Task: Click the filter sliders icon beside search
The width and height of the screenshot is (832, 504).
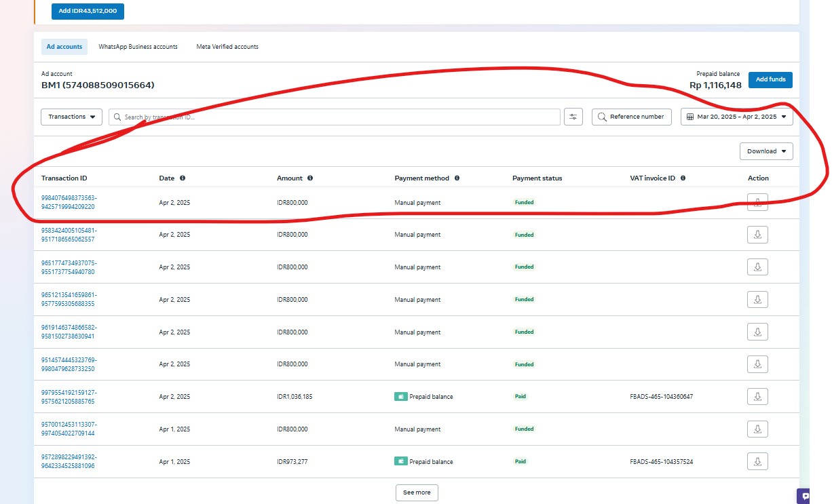Action: 573,117
